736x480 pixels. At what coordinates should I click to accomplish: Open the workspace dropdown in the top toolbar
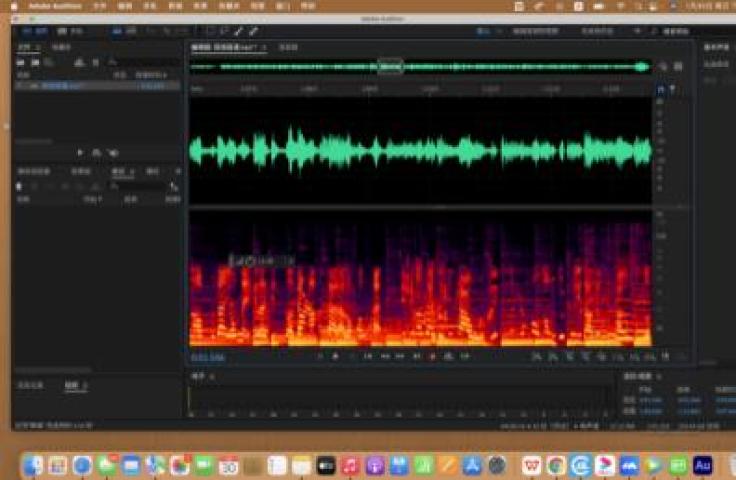click(485, 31)
